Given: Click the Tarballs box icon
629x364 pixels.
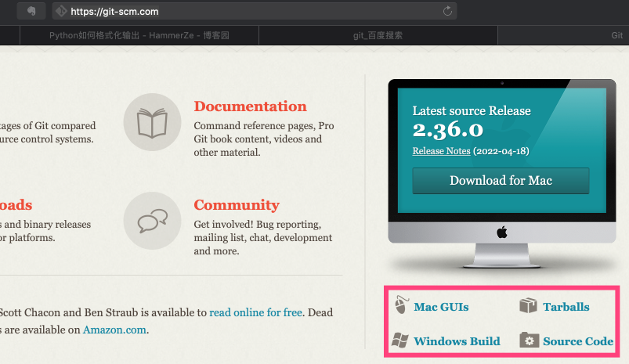Looking at the screenshot, I should [528, 305].
